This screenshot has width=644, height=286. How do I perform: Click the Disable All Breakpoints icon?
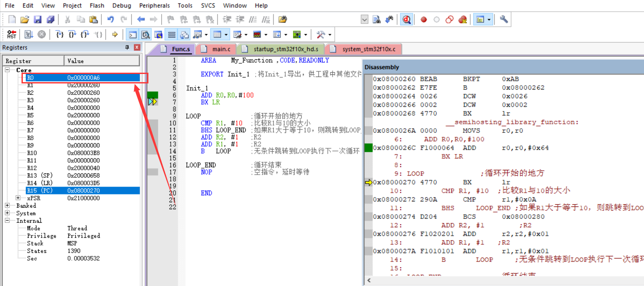(450, 19)
